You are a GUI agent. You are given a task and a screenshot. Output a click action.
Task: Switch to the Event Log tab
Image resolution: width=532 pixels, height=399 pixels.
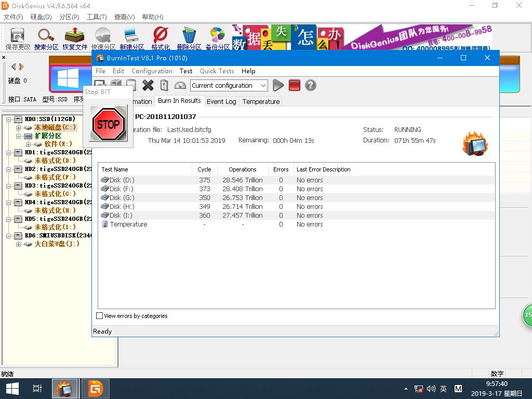click(221, 101)
